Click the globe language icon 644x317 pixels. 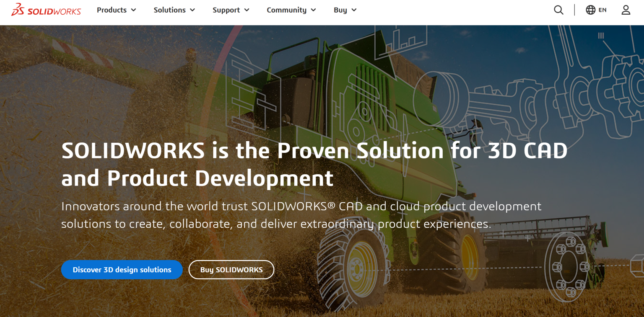pos(590,10)
